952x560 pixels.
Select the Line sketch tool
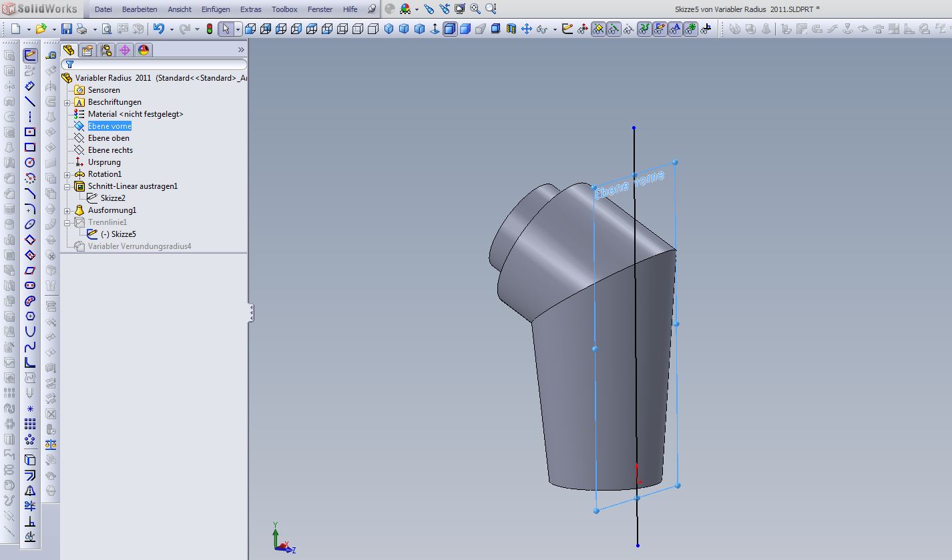(x=30, y=101)
